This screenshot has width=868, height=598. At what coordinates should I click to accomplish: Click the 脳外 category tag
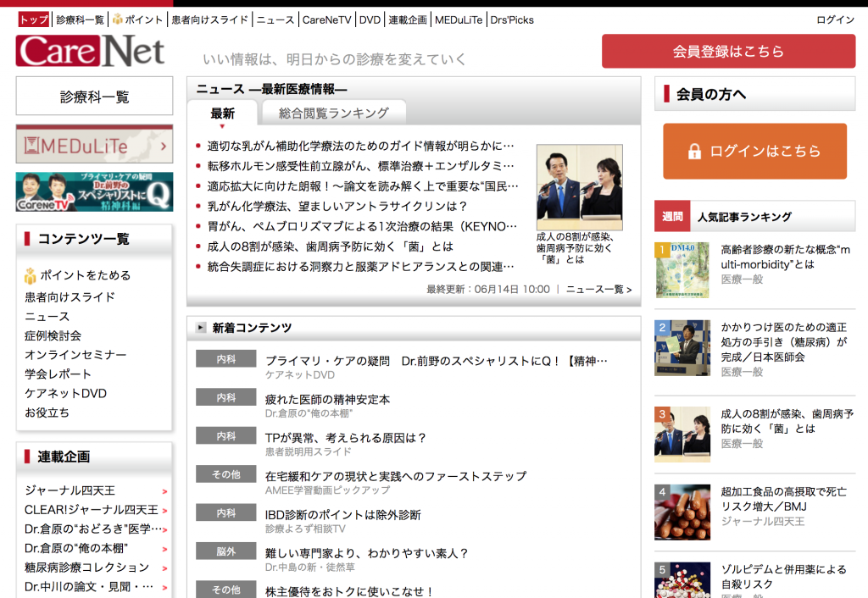(x=225, y=551)
